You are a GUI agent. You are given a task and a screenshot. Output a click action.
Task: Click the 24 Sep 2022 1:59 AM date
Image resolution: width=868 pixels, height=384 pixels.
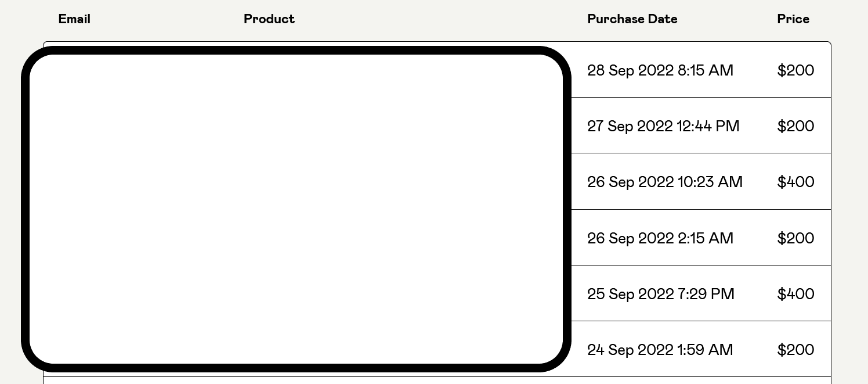click(x=660, y=350)
